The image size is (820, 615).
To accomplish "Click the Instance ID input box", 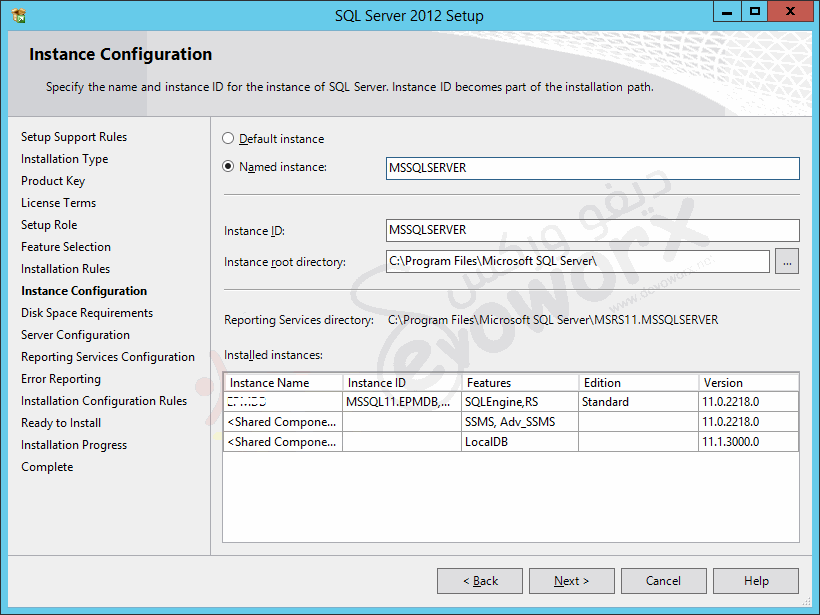I will pyautogui.click(x=592, y=230).
